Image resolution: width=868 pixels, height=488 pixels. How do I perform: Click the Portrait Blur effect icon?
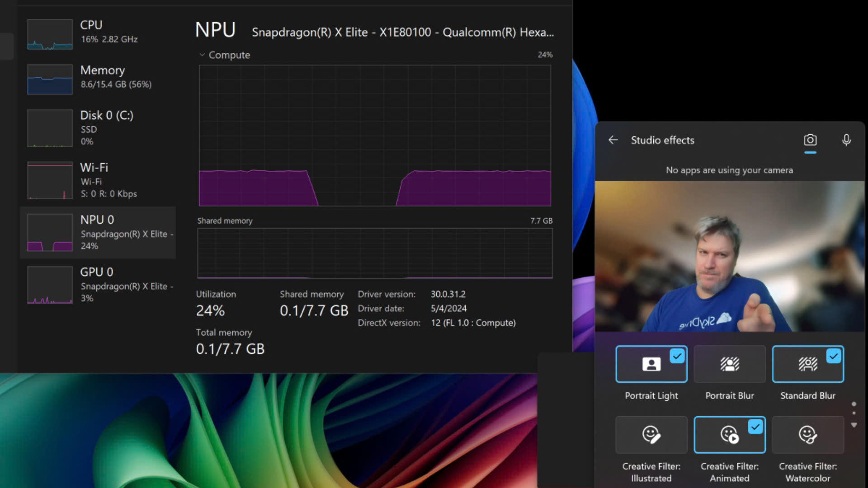(729, 364)
